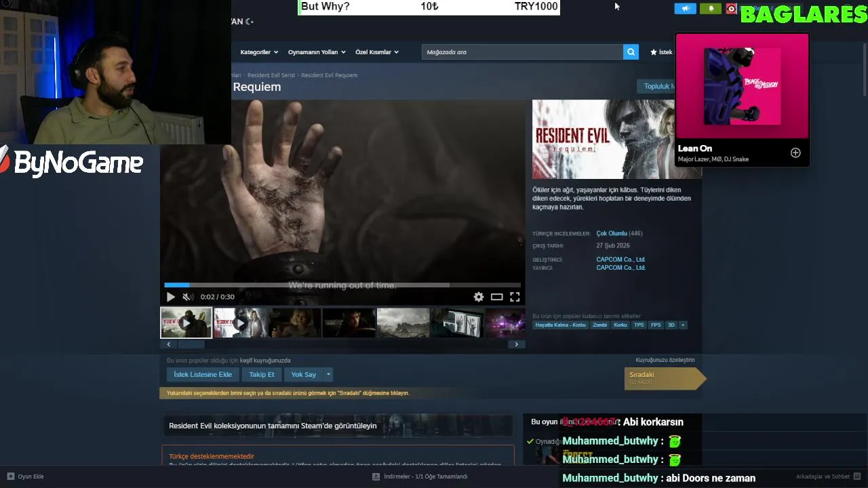Select the FPS tag

[656, 325]
